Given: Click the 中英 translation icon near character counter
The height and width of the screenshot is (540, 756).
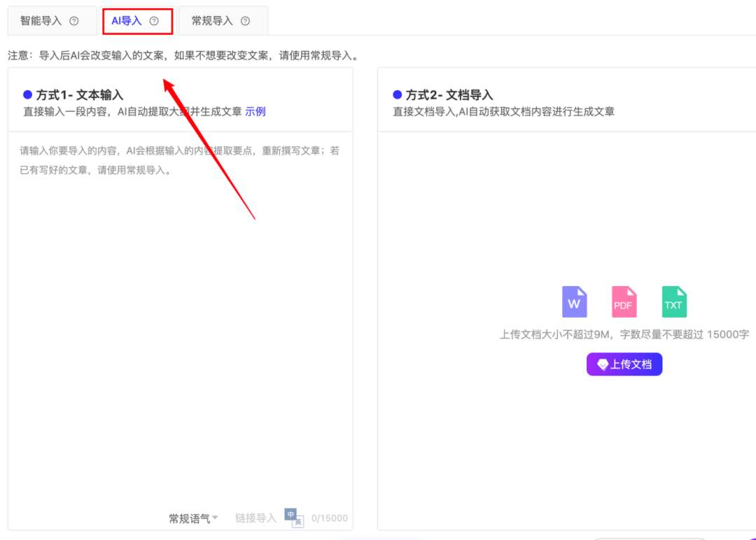Looking at the screenshot, I should (x=295, y=518).
